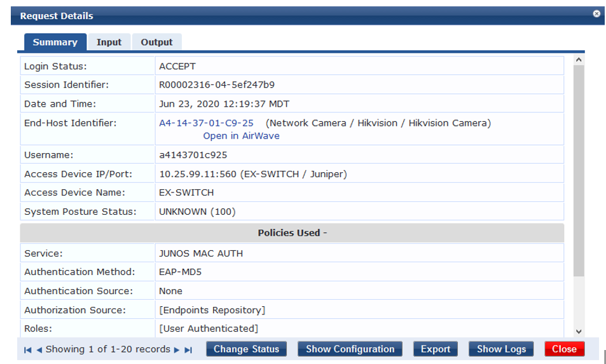Go to the next record
Screen dimensions: 606x364
tap(177, 350)
